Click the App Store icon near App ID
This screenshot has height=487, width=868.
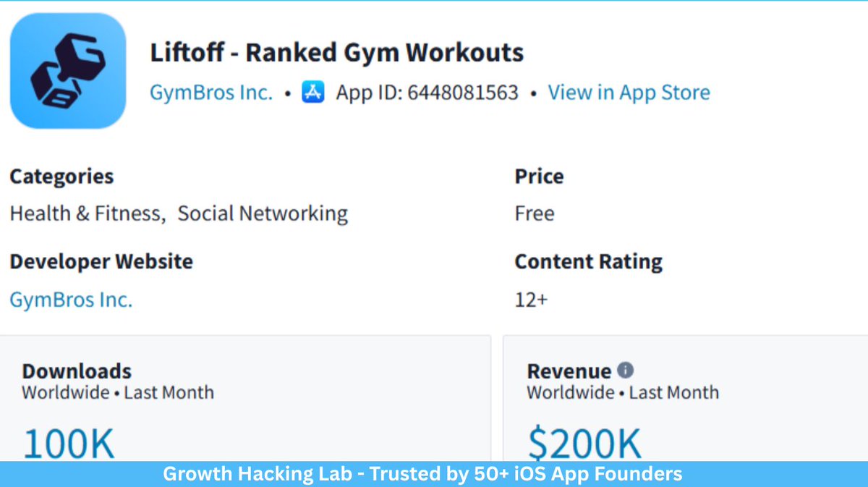coord(313,93)
